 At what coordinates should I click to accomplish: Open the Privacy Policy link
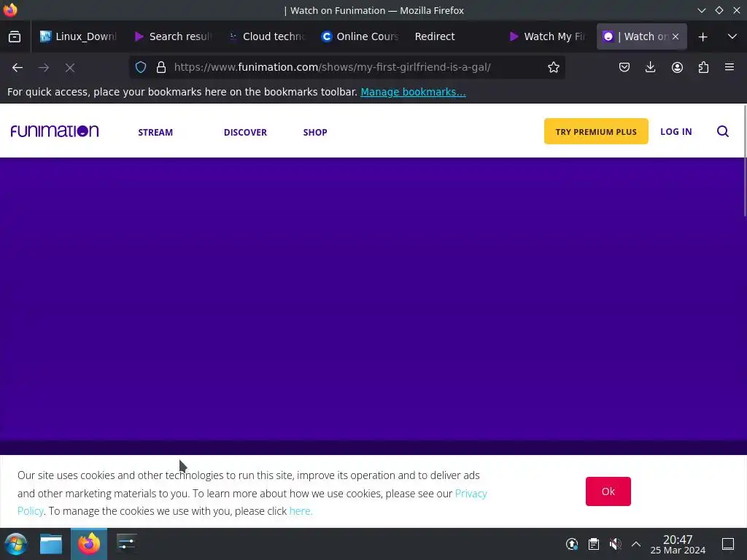coord(471,494)
